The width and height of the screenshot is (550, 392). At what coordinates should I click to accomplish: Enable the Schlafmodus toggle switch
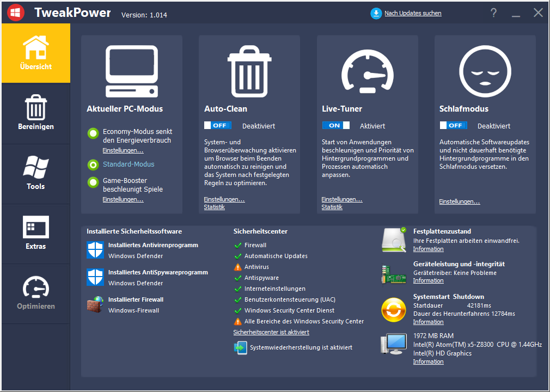453,126
